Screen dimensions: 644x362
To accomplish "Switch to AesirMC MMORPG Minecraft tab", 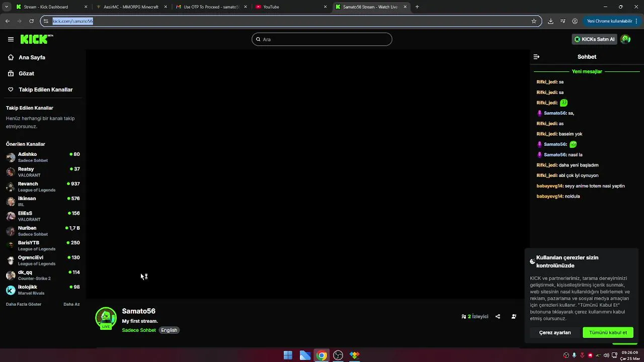I will click(x=131, y=7).
